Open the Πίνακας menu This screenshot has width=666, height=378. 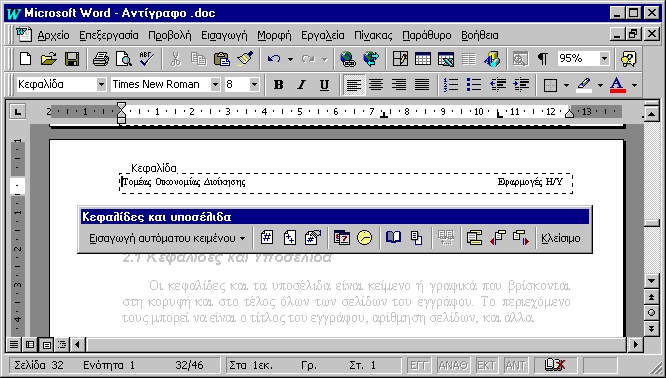373,35
